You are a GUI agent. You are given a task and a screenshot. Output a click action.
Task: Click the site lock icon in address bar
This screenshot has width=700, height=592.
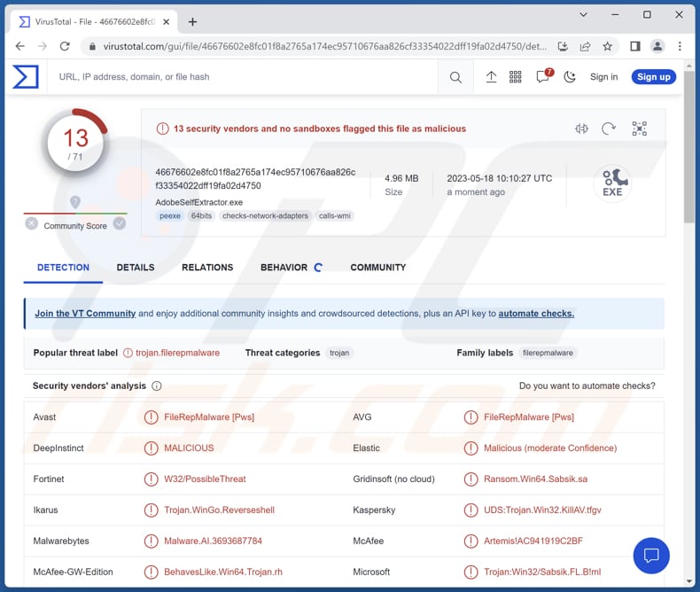(92, 46)
